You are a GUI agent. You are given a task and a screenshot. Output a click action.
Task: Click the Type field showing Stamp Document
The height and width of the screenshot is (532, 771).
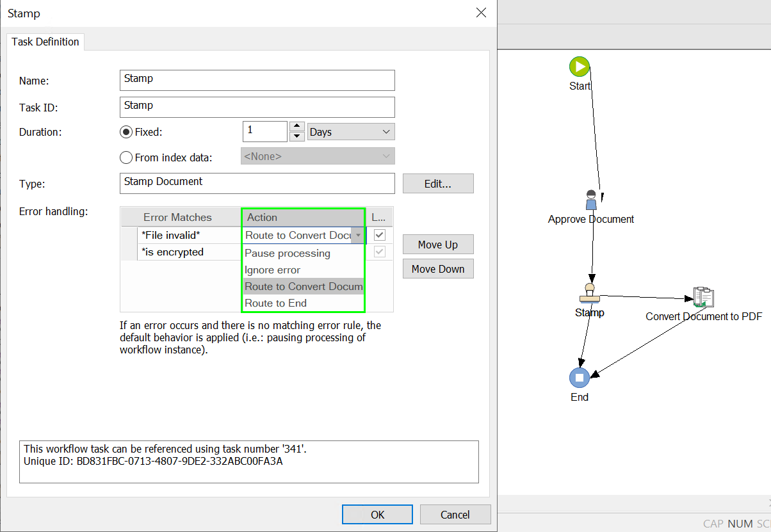[257, 183]
